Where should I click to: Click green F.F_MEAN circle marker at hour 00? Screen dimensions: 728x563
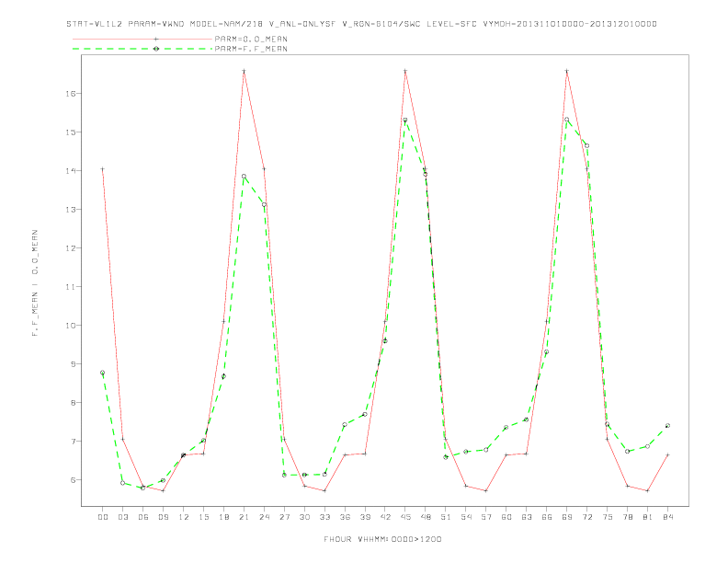tap(103, 373)
